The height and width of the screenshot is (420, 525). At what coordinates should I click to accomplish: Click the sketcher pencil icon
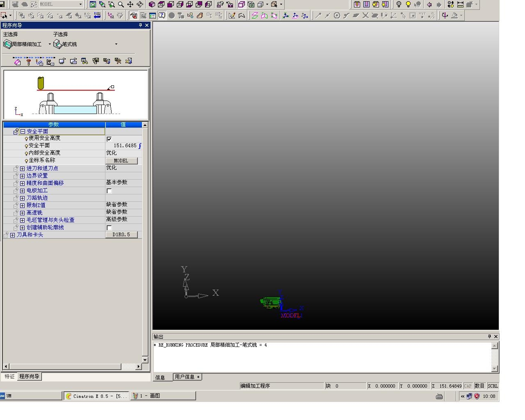(232, 16)
